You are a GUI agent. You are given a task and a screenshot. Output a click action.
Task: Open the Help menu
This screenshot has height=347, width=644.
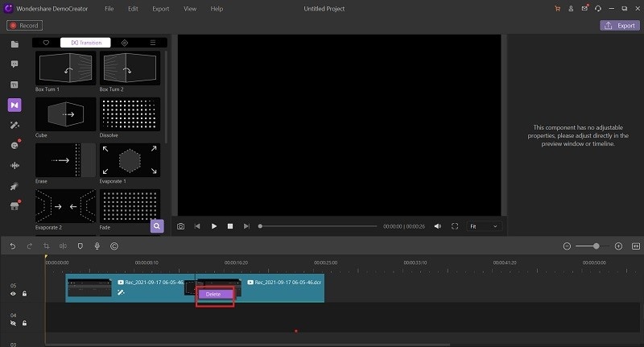click(217, 9)
